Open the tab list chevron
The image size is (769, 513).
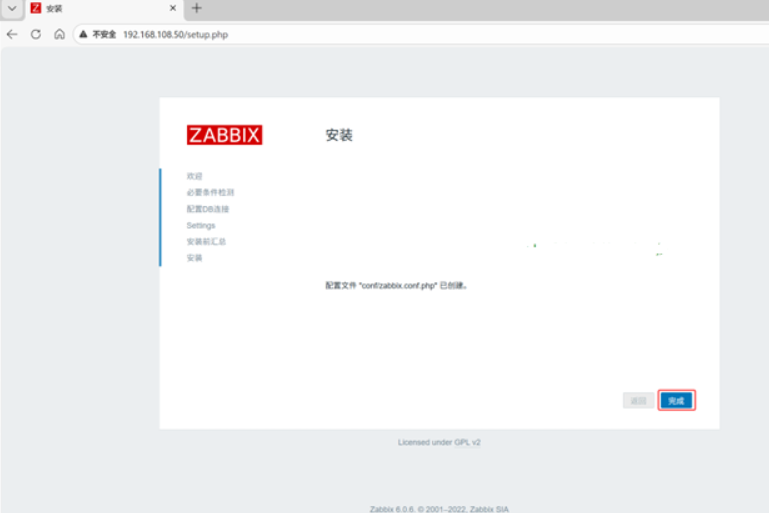(x=12, y=8)
